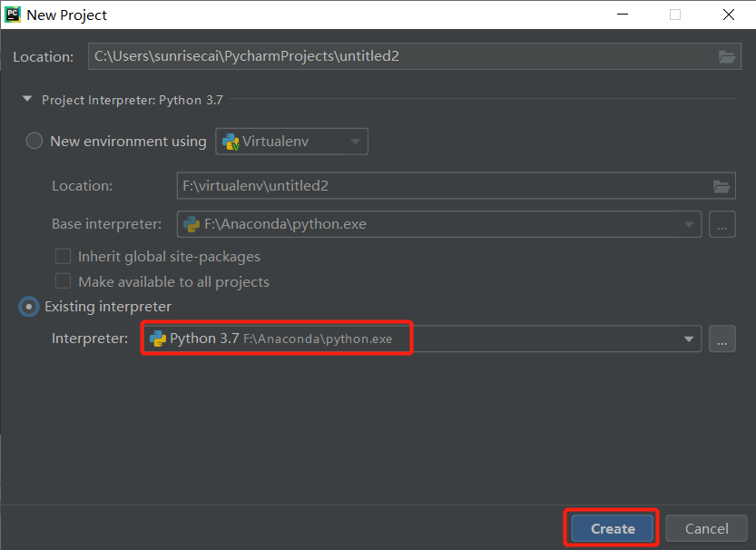756x550 pixels.
Task: Click the project Location path input field
Action: [x=414, y=56]
